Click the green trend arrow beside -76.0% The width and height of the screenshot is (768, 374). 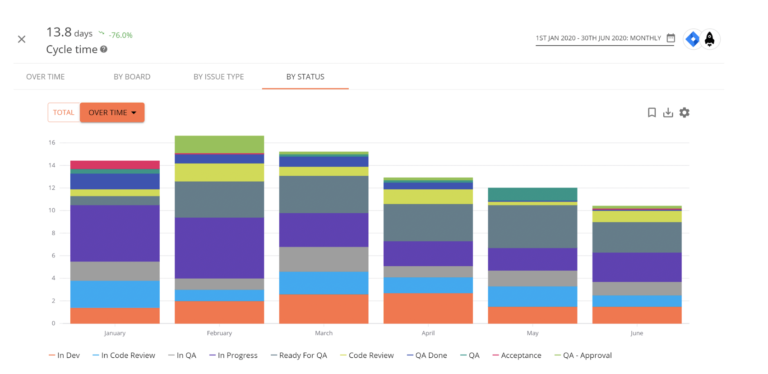pyautogui.click(x=101, y=34)
